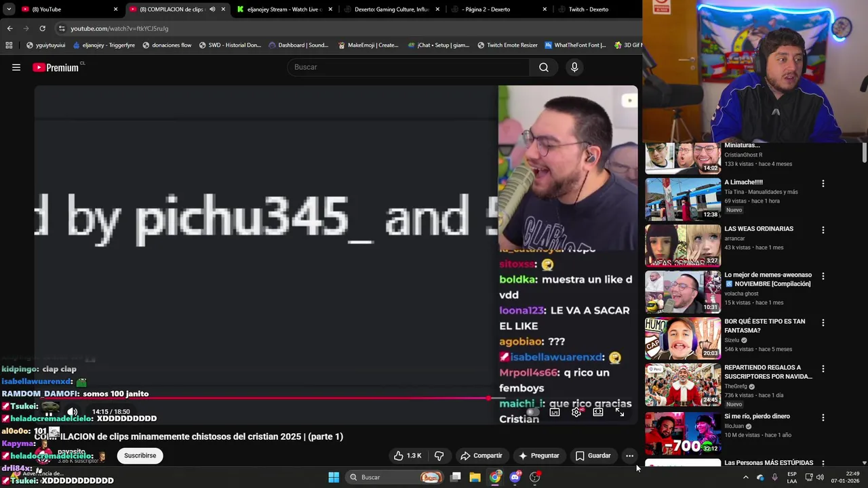Click the Preguntar button
This screenshot has width=868, height=488.
tap(539, 455)
